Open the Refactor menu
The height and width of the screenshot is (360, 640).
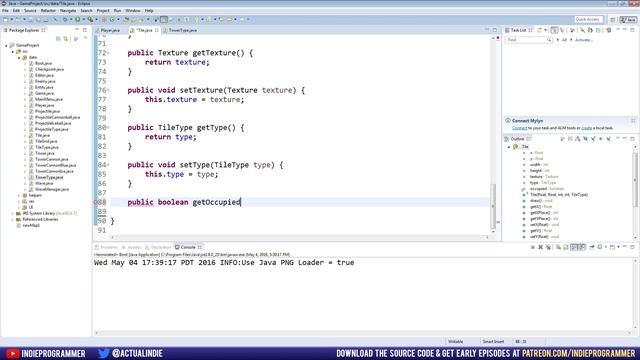click(x=48, y=11)
